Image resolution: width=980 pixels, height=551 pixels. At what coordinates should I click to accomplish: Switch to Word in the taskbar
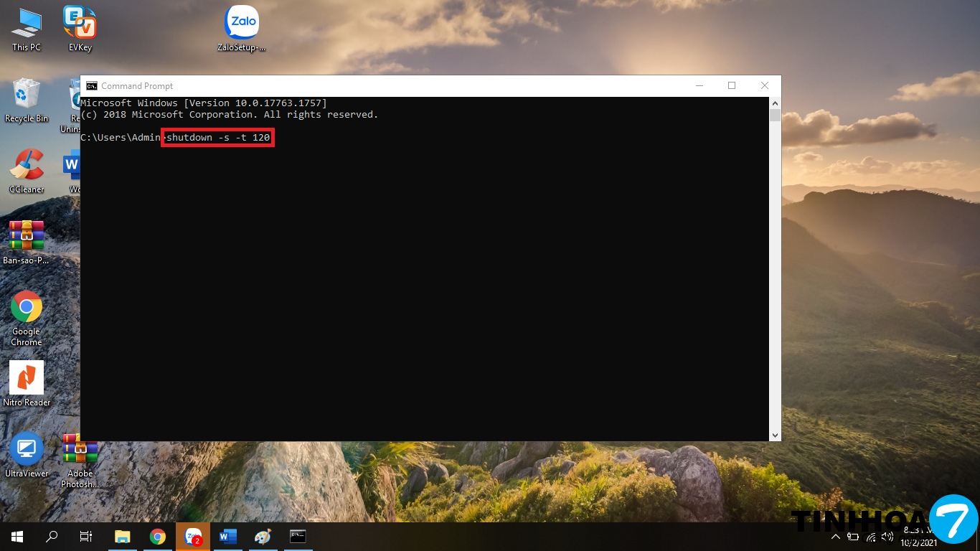click(228, 537)
